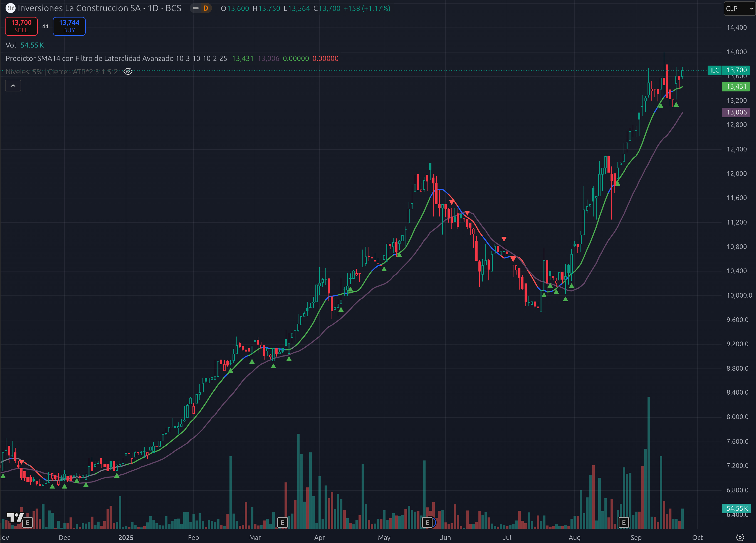Collapse the indicator legend with chevron button
This screenshot has height=543, width=756.
[x=13, y=86]
